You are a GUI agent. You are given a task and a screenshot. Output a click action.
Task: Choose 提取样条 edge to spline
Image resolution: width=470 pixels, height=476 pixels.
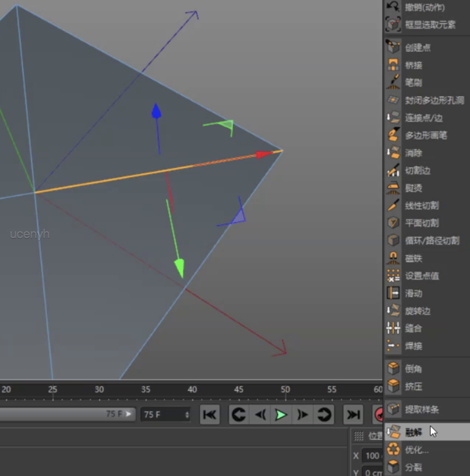click(x=427, y=409)
